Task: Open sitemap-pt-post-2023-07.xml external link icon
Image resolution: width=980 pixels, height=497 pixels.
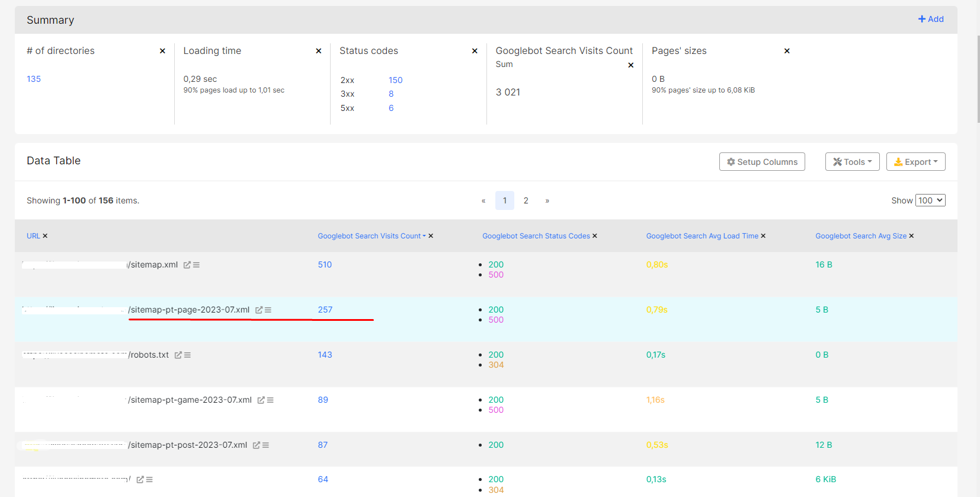Action: (256, 445)
